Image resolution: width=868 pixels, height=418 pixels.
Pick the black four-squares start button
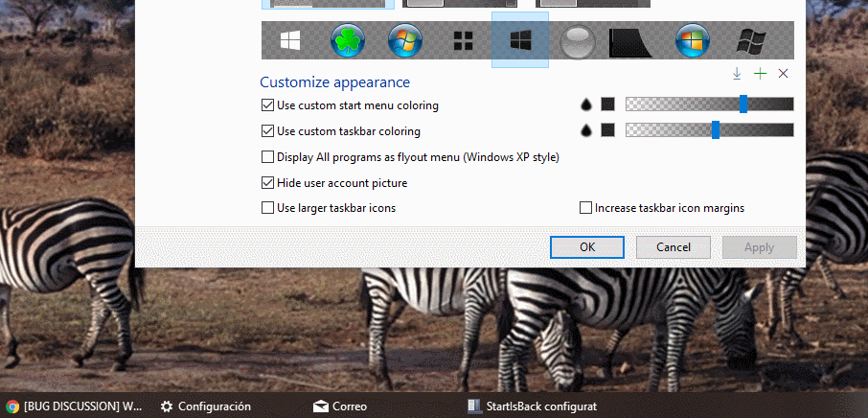[x=463, y=41]
